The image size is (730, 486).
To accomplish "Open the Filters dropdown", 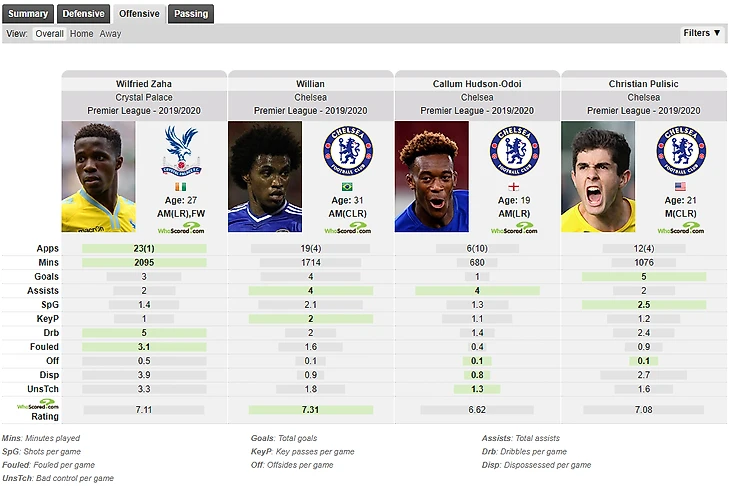I will 702,33.
